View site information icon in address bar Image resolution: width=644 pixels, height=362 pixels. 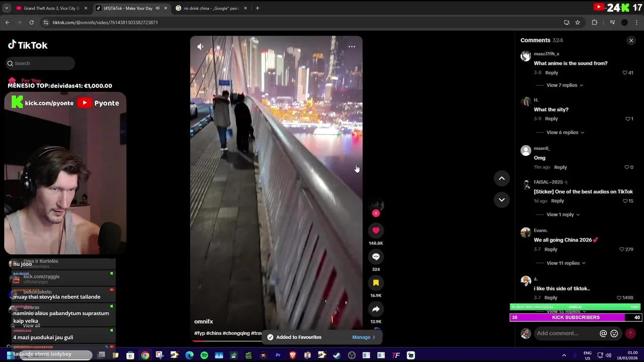click(x=46, y=22)
